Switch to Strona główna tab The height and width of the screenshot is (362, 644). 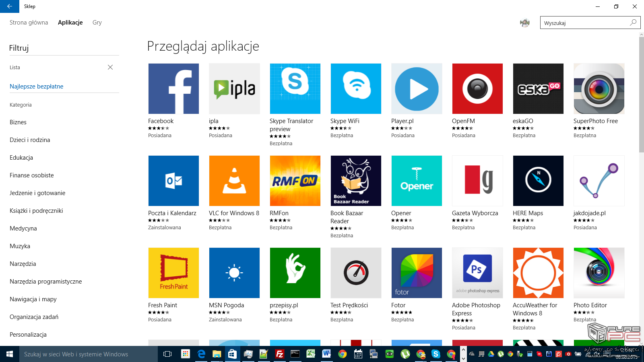pos(29,23)
